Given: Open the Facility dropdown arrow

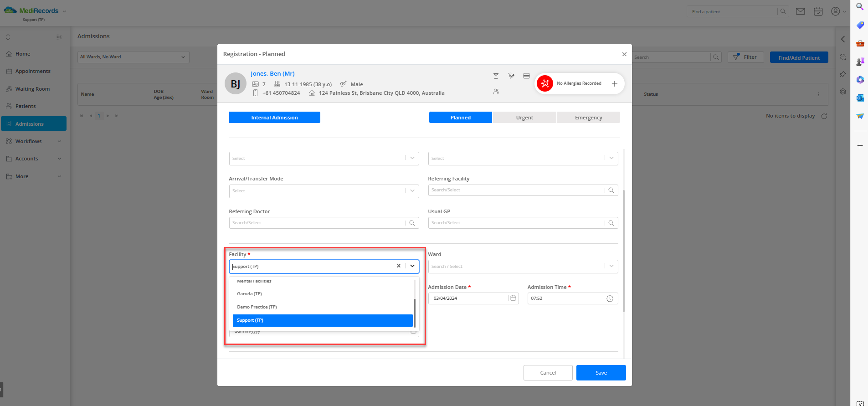Looking at the screenshot, I should point(412,266).
